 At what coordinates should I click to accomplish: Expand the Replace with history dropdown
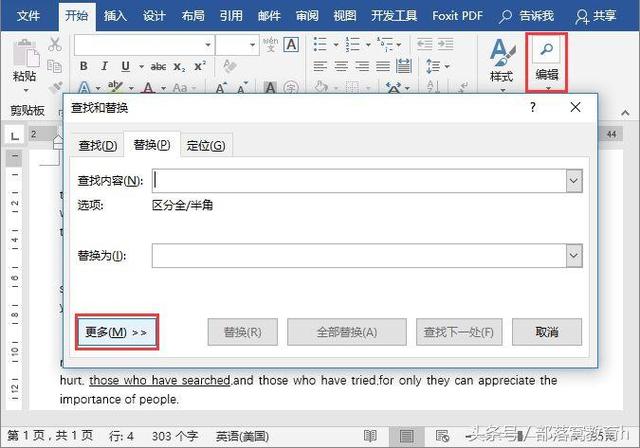coord(574,256)
